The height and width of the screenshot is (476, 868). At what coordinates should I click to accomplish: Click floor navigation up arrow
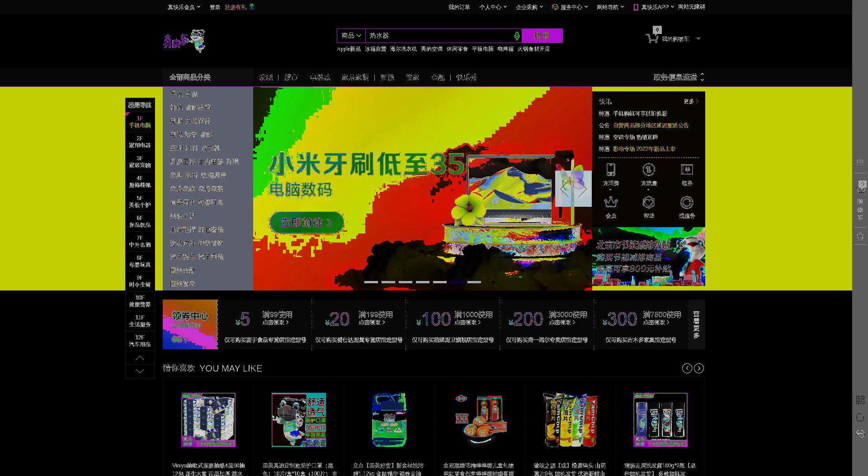pyautogui.click(x=140, y=358)
